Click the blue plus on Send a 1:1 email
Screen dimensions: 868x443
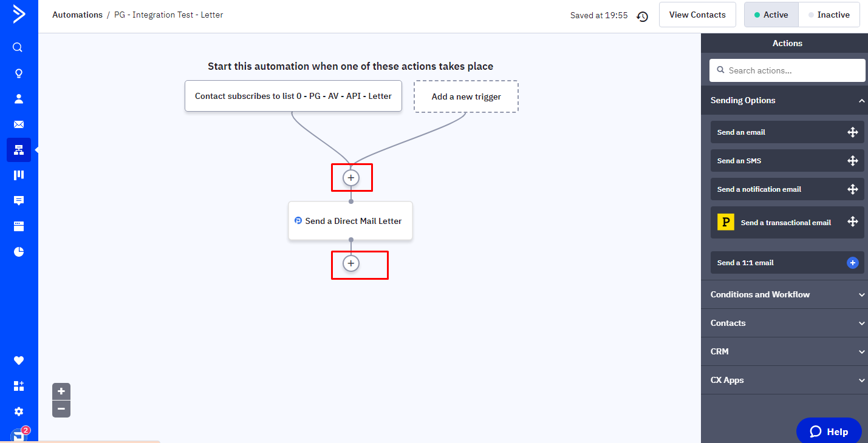[852, 263]
